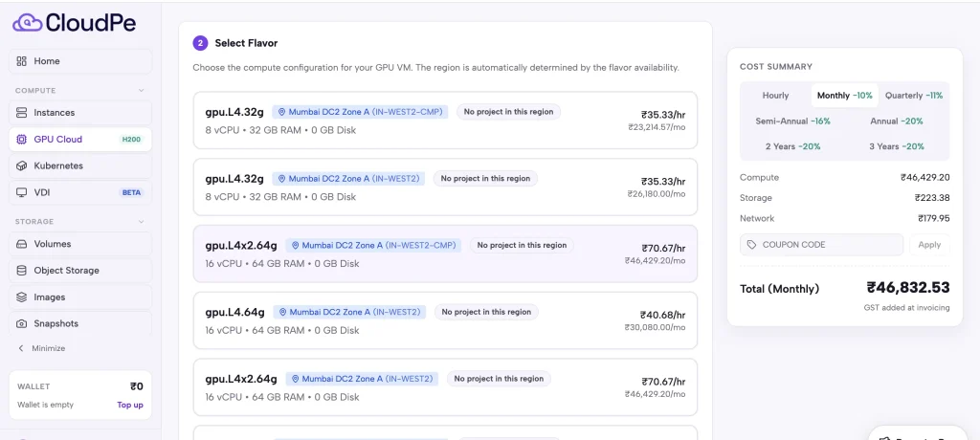The width and height of the screenshot is (980, 440).
Task: Minimize the sidebar
Action: click(42, 348)
